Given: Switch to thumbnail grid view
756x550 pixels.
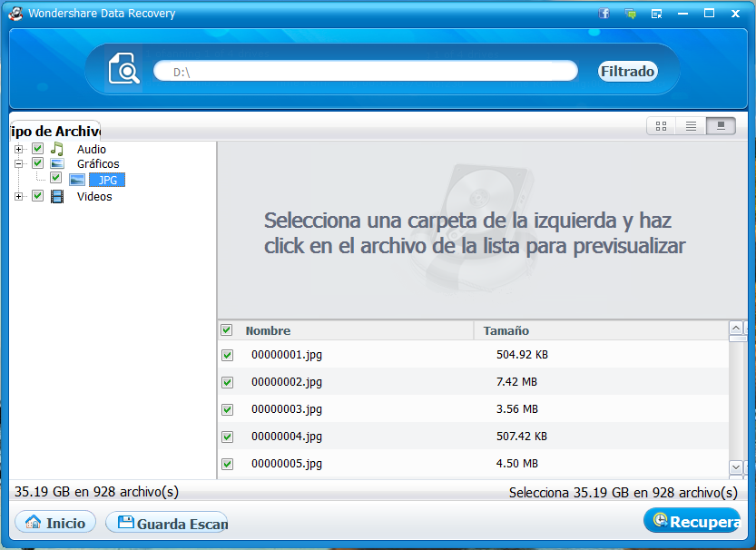Looking at the screenshot, I should click(x=661, y=126).
